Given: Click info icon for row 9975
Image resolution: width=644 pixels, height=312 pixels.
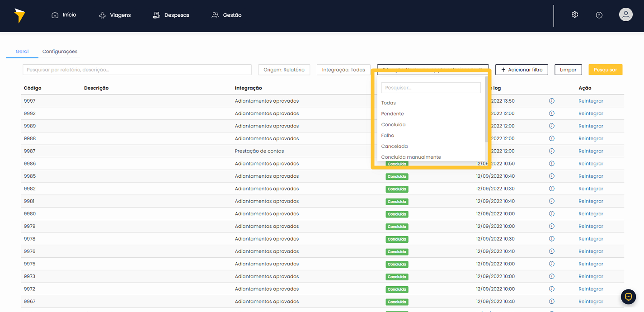Looking at the screenshot, I should click(x=551, y=264).
